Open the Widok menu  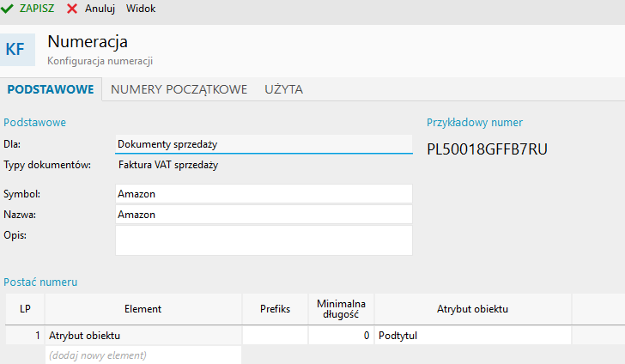[141, 9]
